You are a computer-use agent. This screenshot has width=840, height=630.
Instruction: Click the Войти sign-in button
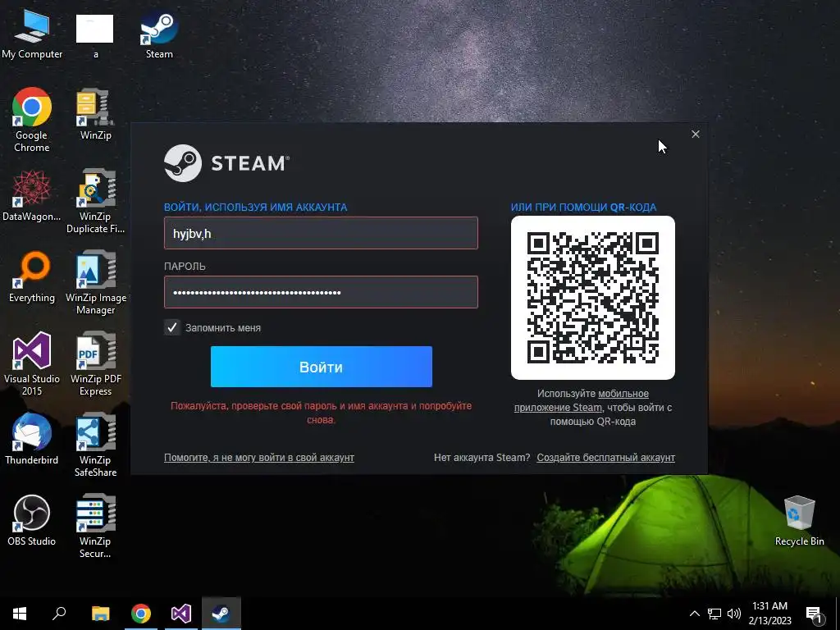click(x=322, y=367)
